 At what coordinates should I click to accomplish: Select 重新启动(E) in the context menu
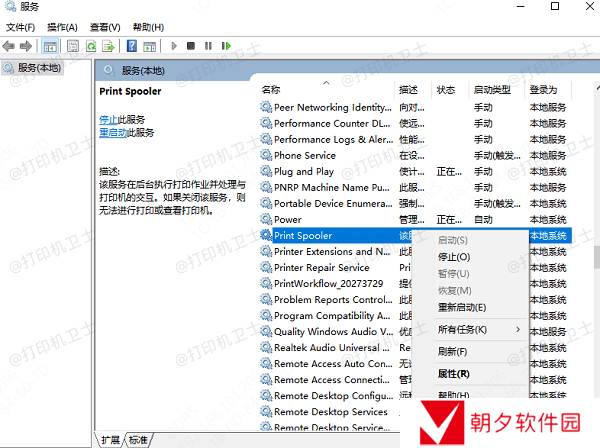pos(462,307)
